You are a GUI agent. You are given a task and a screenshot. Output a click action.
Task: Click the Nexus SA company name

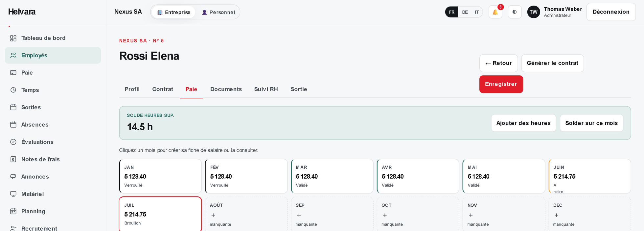click(128, 12)
